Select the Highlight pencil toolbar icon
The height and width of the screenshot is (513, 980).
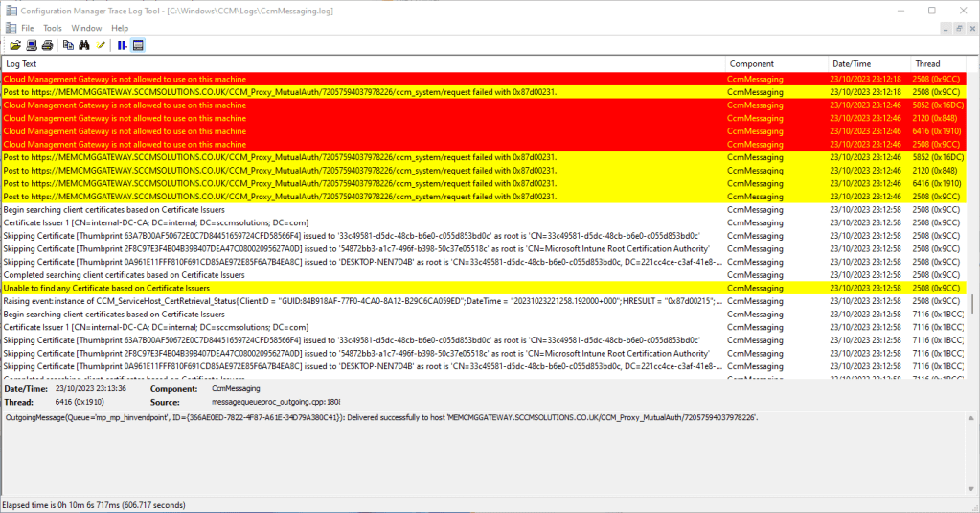(101, 45)
